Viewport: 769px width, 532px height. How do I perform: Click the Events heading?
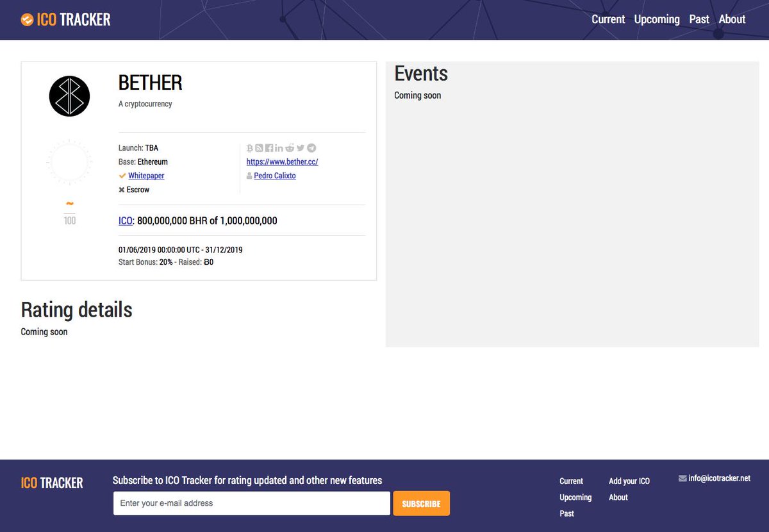[x=421, y=74]
